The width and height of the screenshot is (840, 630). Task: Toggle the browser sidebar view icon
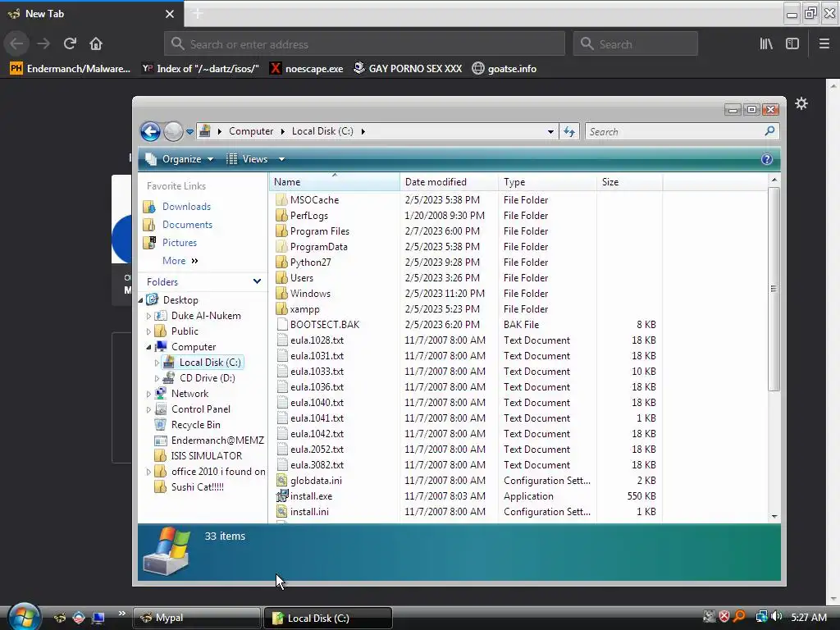[x=792, y=44]
